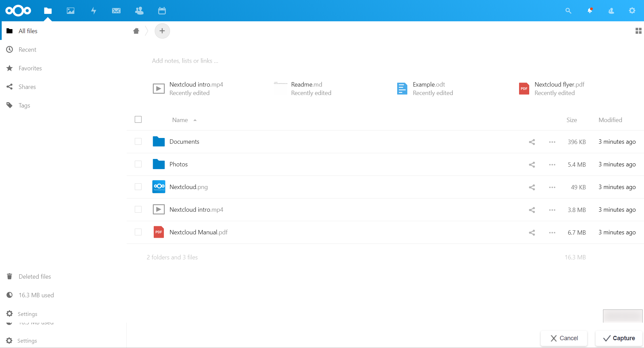The width and height of the screenshot is (644, 348).
Task: Select all files with the header checkbox
Action: pyautogui.click(x=138, y=119)
